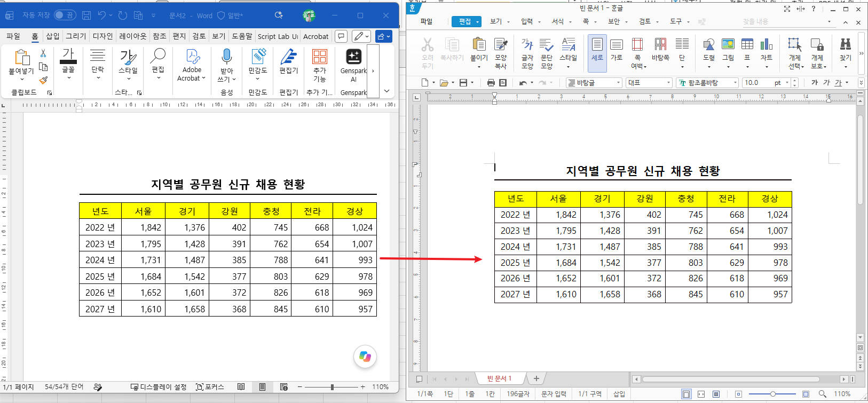Toggle the 자동 저장 AutoSave switch in Word
868x403 pixels.
pyautogui.click(x=65, y=15)
